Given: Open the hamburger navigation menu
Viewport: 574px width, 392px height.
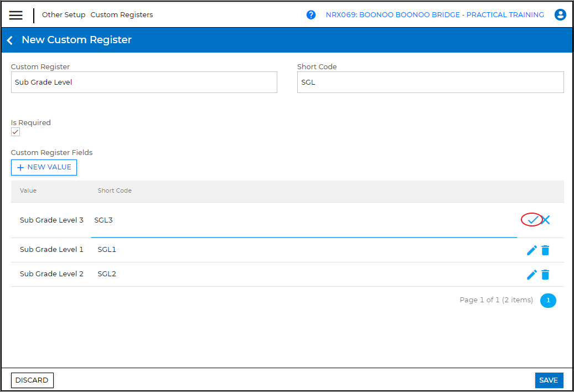Looking at the screenshot, I should tap(15, 15).
